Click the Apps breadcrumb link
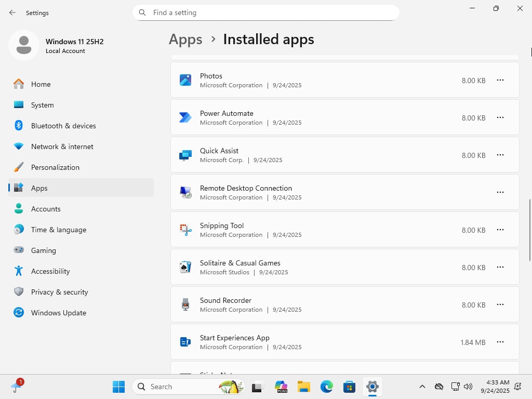Viewport: 532px width, 399px height. 185,39
